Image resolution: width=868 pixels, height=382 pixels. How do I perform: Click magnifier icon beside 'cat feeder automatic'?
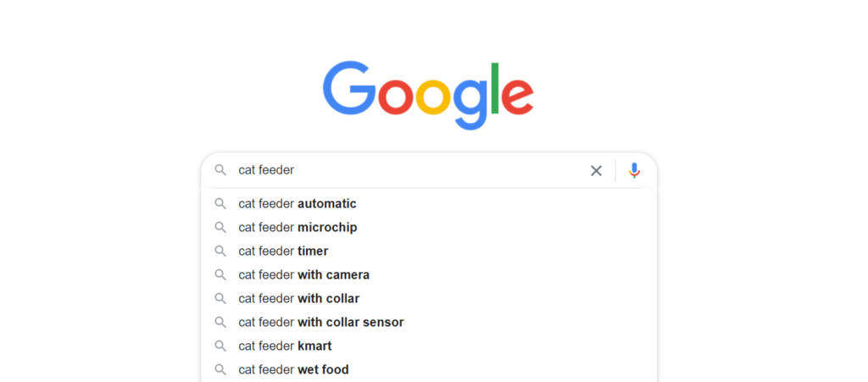tap(220, 204)
